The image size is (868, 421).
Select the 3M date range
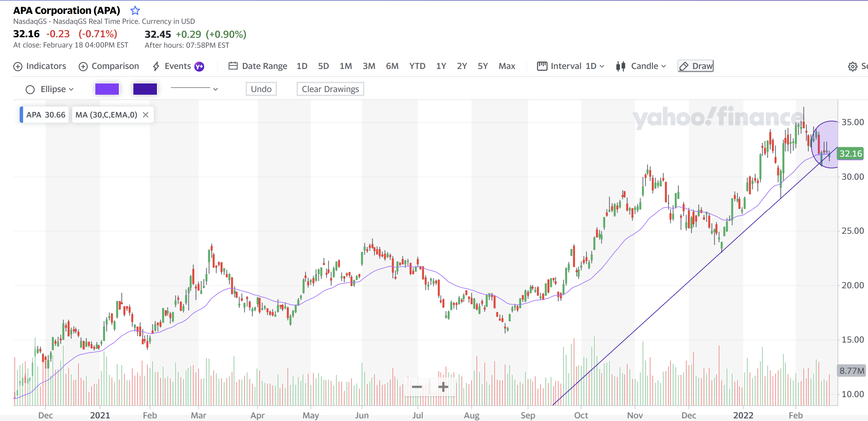click(x=369, y=66)
